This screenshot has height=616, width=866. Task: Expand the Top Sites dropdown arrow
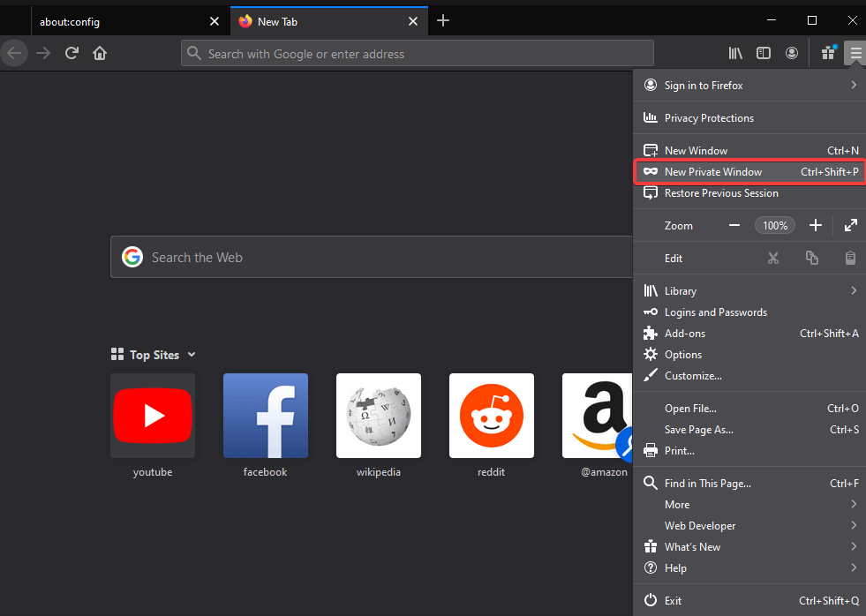coord(192,355)
